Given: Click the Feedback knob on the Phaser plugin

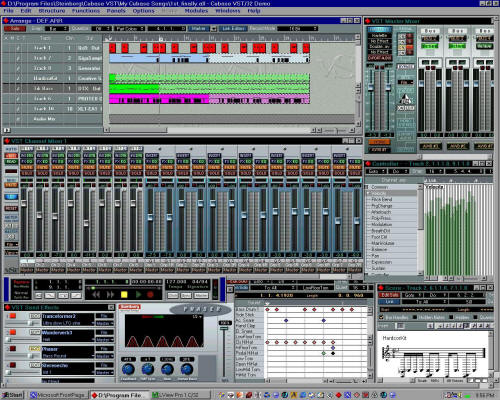Looking at the screenshot, I should click(128, 369).
